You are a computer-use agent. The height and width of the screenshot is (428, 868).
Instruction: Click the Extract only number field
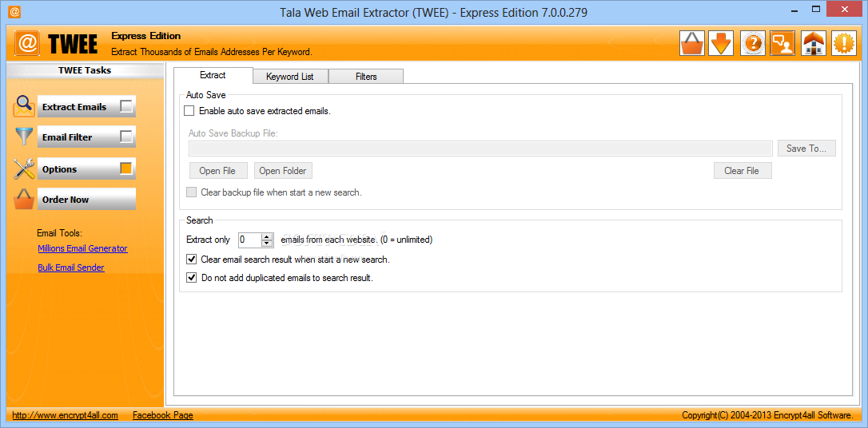point(249,240)
